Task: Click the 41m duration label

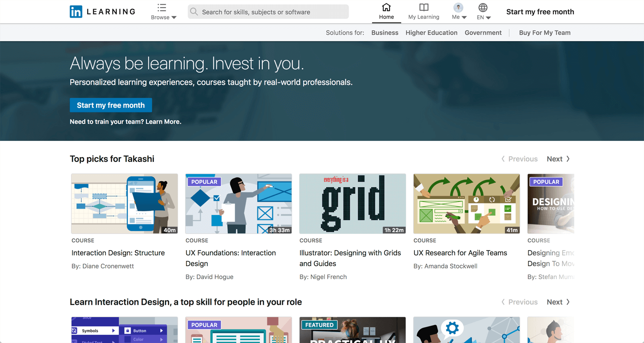Action: click(512, 230)
